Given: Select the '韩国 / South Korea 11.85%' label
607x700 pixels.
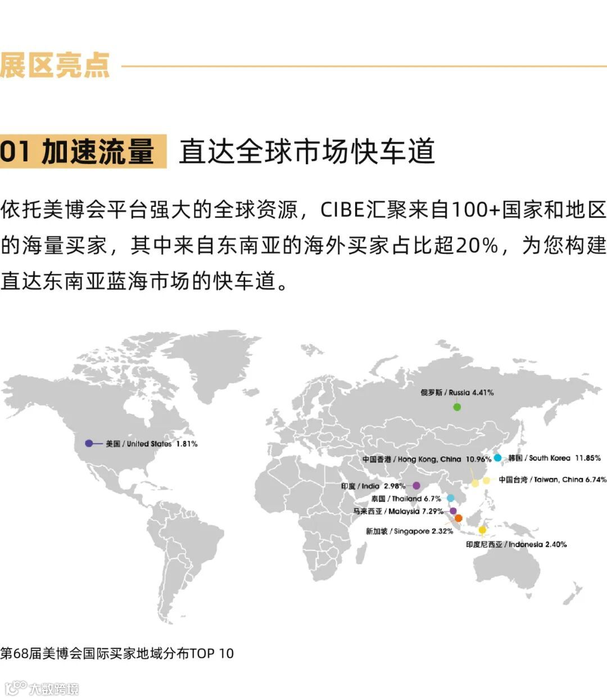Looking at the screenshot, I should [554, 458].
